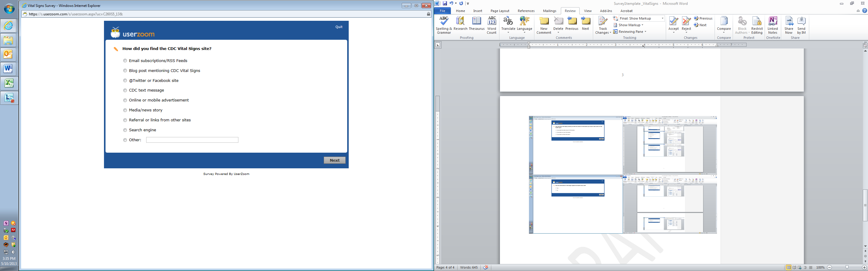Open the Translate tool

pos(508,25)
